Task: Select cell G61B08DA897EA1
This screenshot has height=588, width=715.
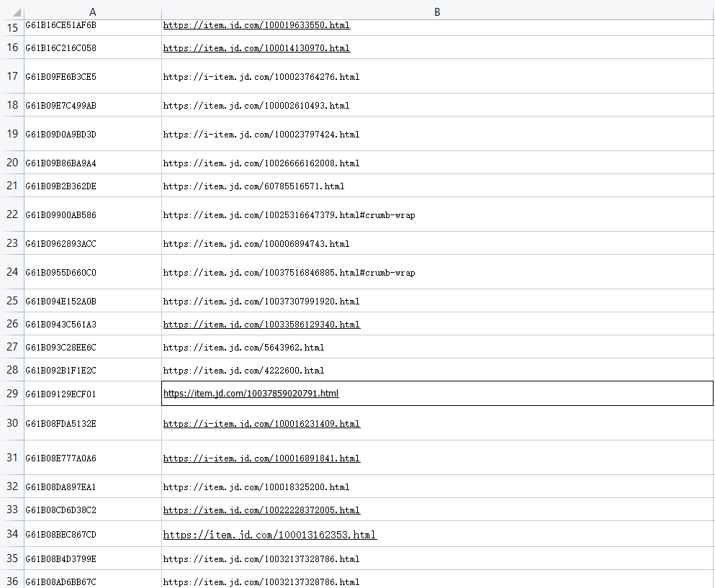Action: point(93,487)
